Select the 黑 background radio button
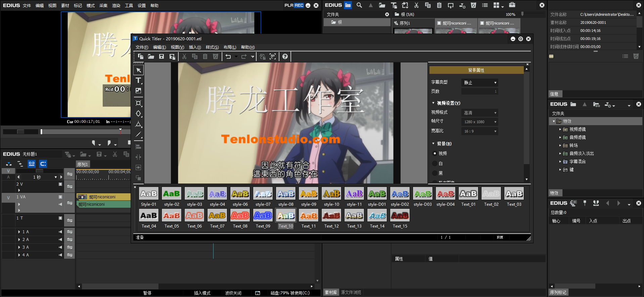This screenshot has height=297, width=644. pos(435,173)
